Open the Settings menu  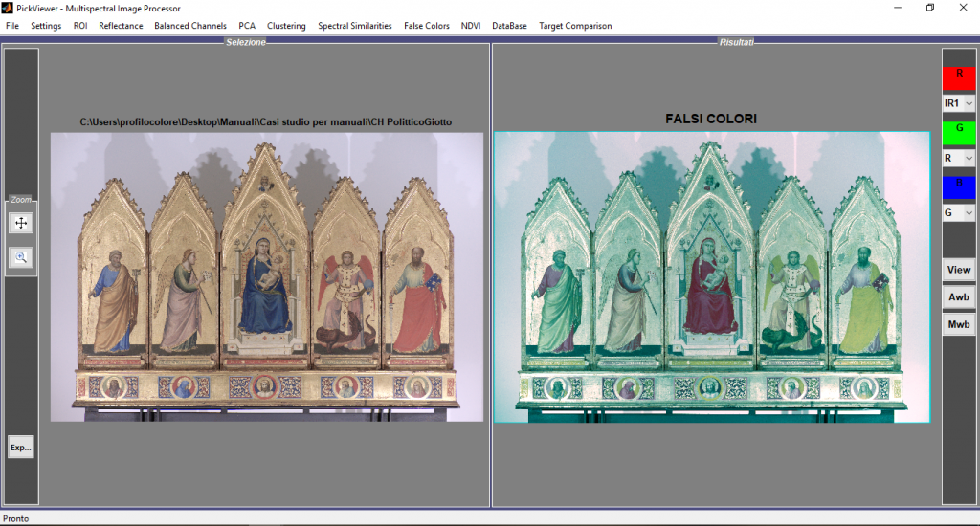click(46, 26)
